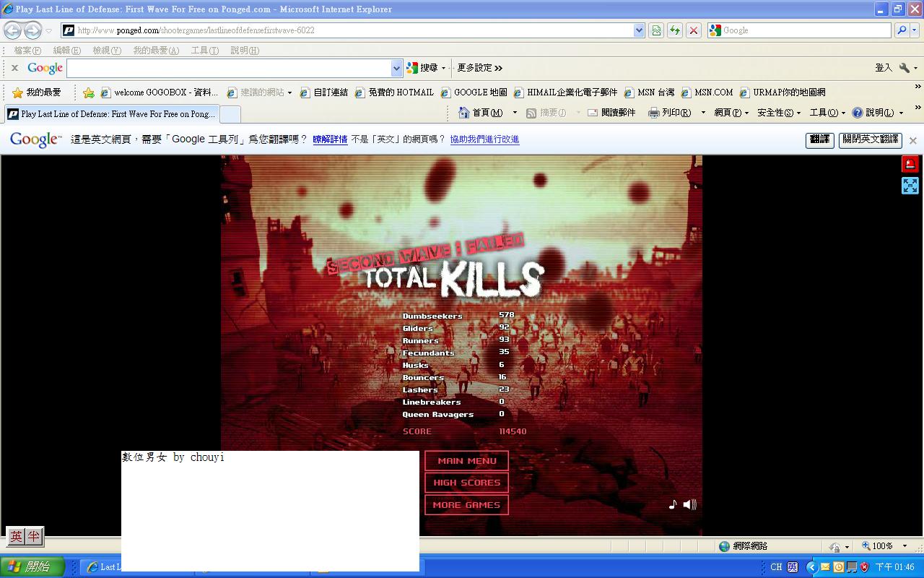Viewport: 924px width, 578px height.
Task: Click the Google Toolbar search input
Action: tap(230, 68)
